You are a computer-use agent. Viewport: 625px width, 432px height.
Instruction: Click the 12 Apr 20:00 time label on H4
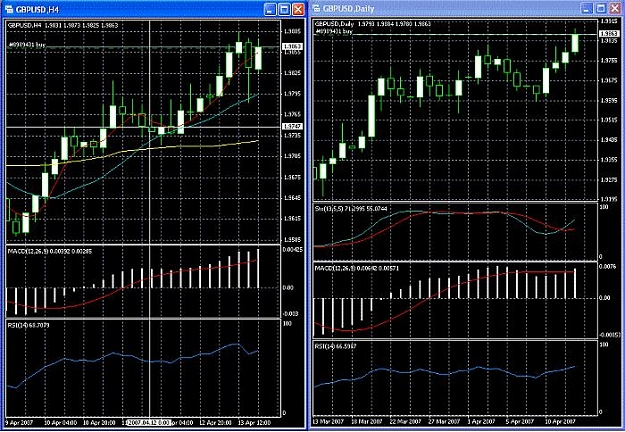216,423
